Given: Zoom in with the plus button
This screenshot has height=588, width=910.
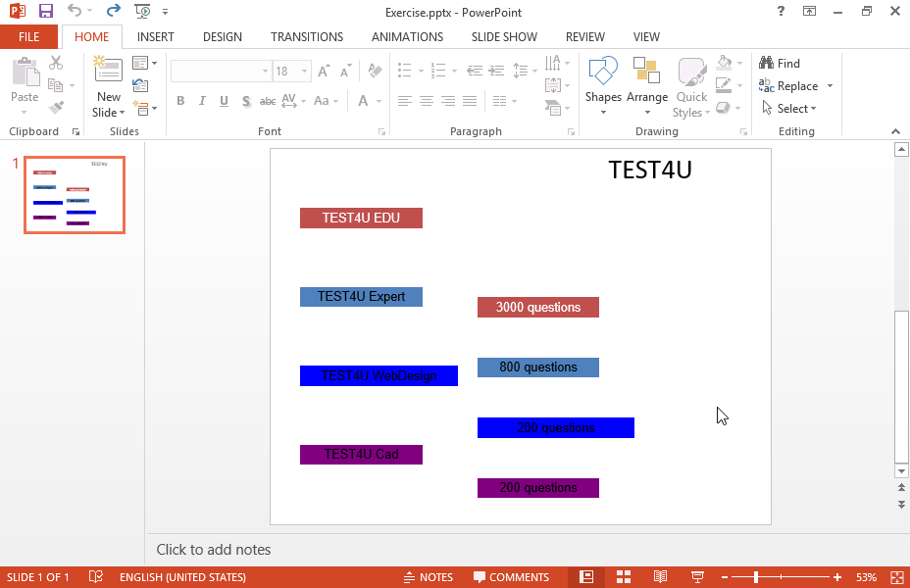Looking at the screenshot, I should coord(836,577).
